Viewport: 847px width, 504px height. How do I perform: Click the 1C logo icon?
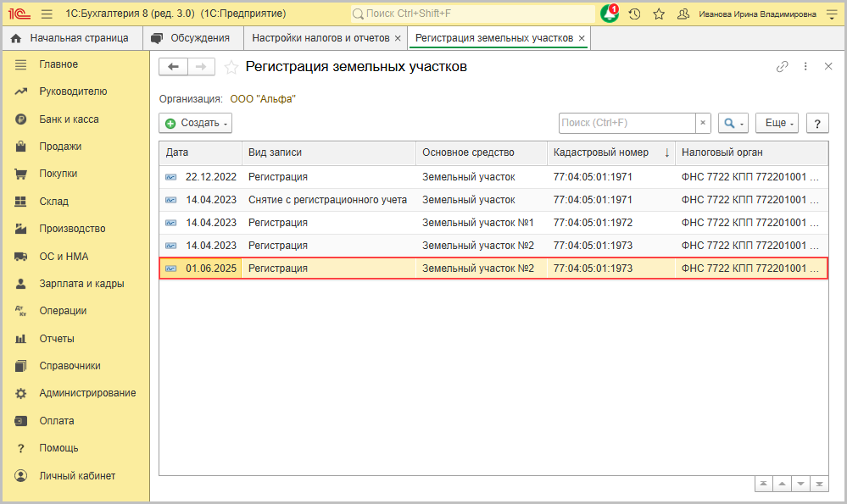tap(20, 14)
